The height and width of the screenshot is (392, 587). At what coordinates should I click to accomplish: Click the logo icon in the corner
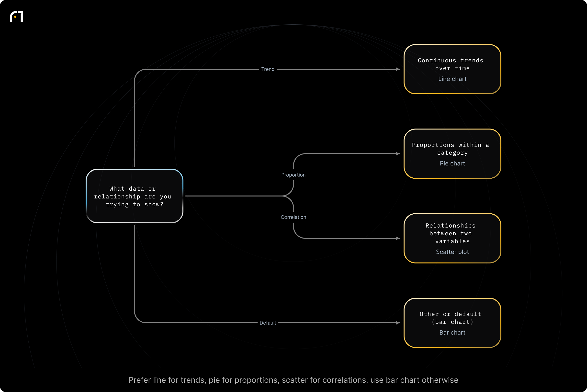[17, 17]
